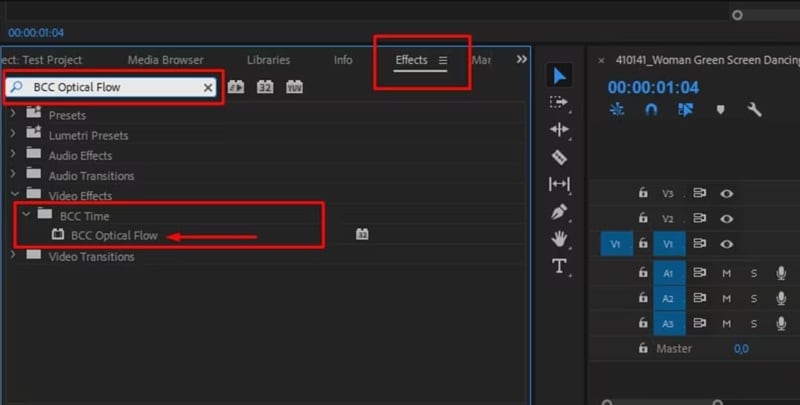The height and width of the screenshot is (405, 800).
Task: Solo track A1
Action: point(754,273)
